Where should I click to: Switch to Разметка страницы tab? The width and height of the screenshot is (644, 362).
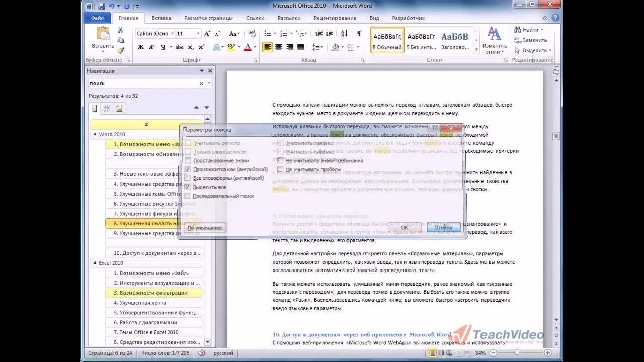coord(208,18)
